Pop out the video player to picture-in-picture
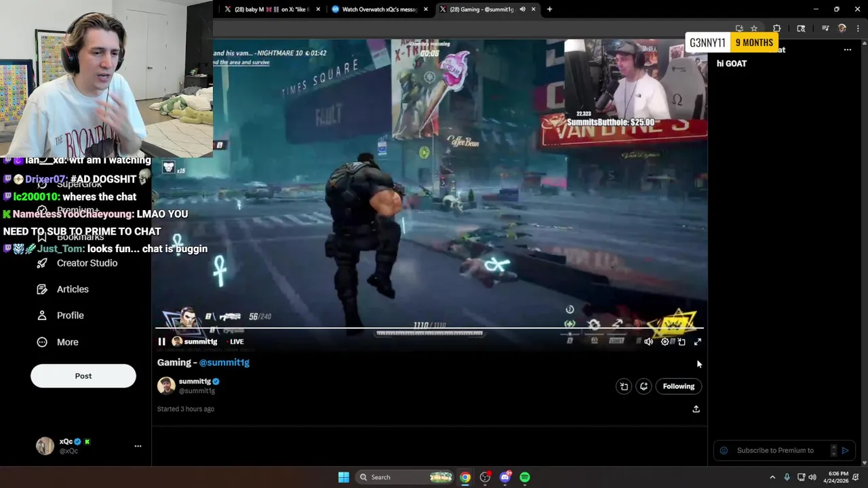868x488 pixels. (x=682, y=342)
